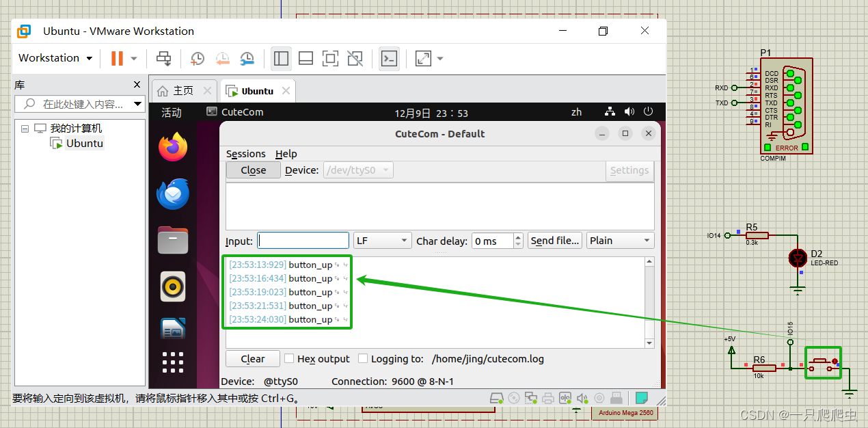Click the revert to snapshot icon

click(223, 58)
